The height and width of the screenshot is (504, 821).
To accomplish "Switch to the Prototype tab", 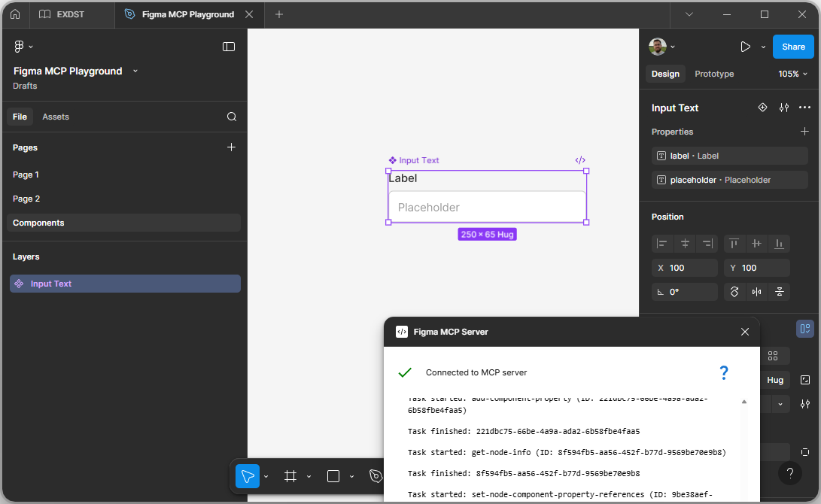I will (x=713, y=74).
